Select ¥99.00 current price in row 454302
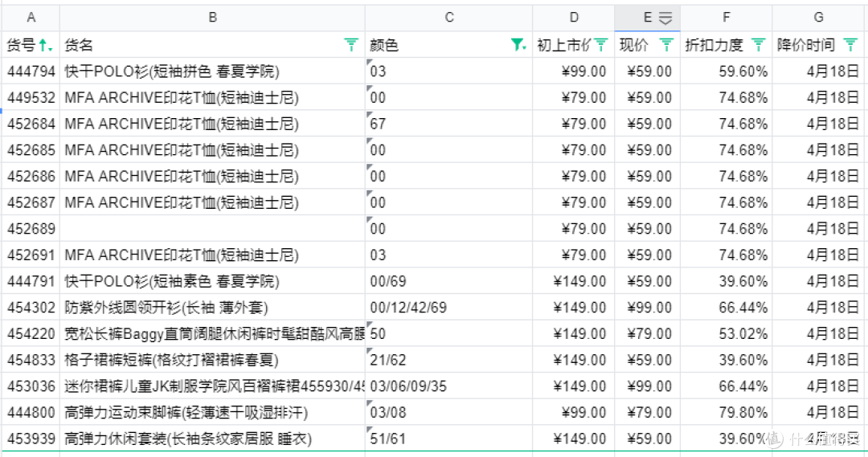This screenshot has width=868, height=457. coord(647,308)
